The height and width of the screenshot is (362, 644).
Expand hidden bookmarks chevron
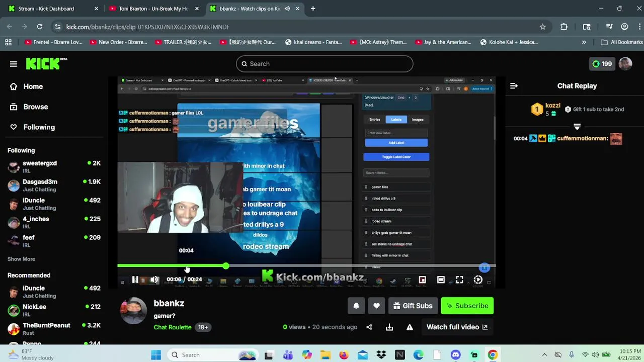coord(584,42)
